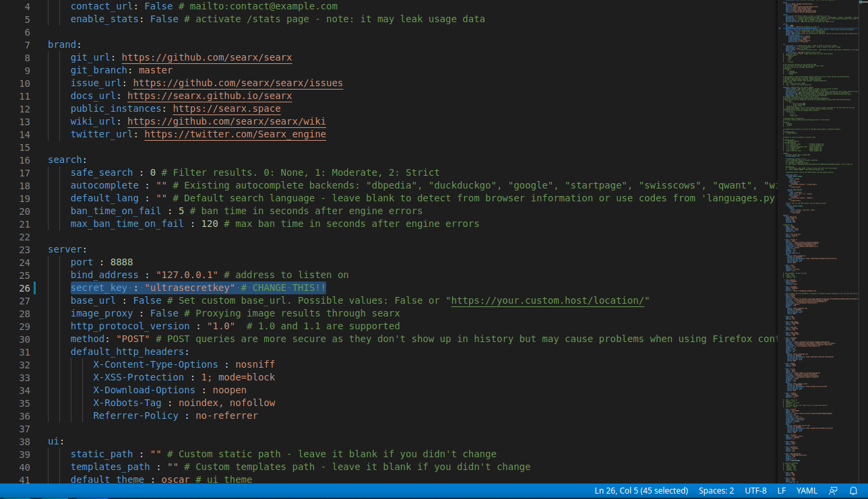Click the port value 8888

(121, 263)
